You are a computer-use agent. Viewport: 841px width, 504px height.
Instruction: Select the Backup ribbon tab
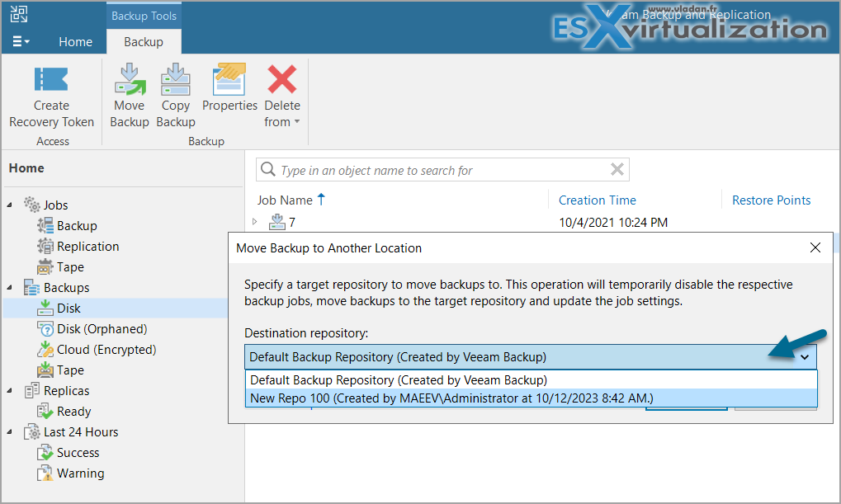point(144,42)
